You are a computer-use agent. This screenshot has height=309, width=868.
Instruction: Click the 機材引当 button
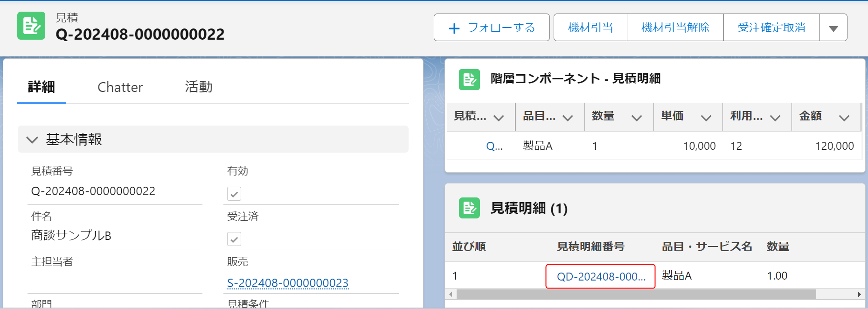590,28
